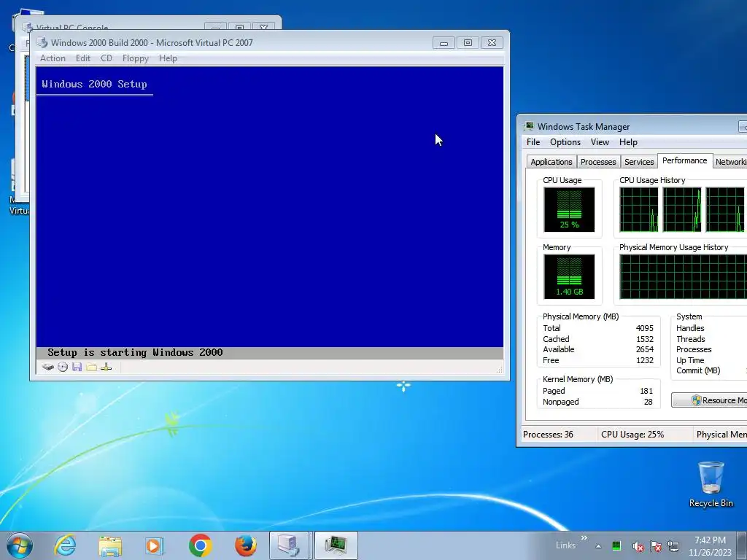
Task: Click the Available memory value 2654
Action: tap(645, 349)
